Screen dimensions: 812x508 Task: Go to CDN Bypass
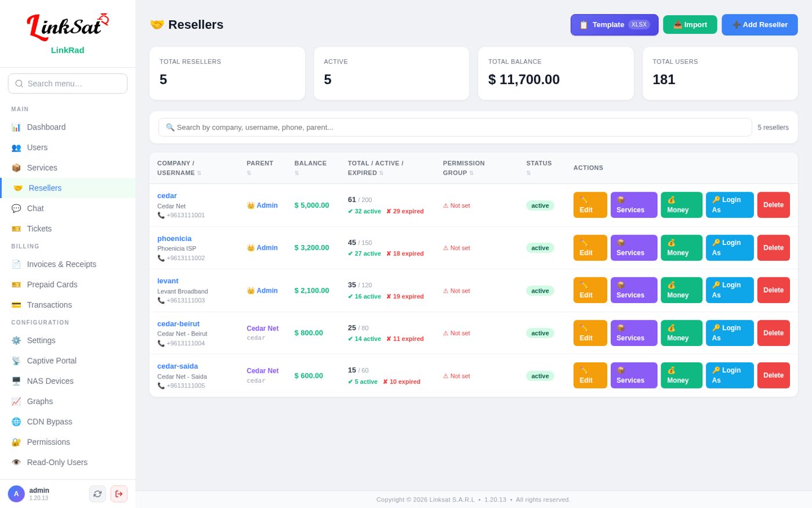pyautogui.click(x=68, y=421)
